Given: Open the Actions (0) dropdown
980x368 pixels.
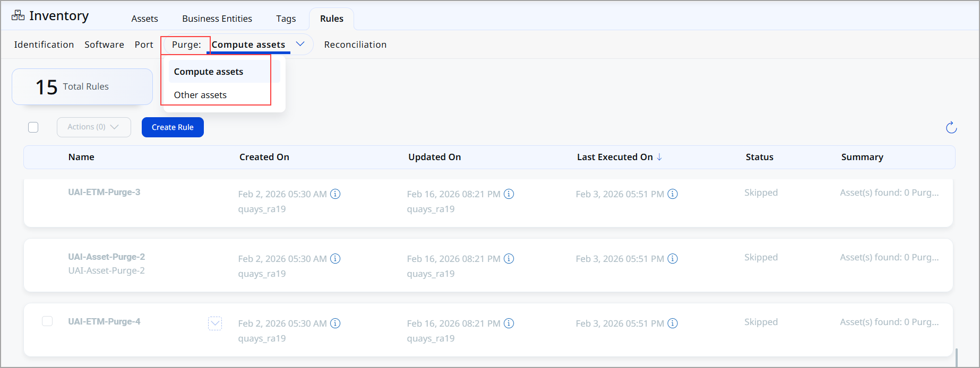Looking at the screenshot, I should pos(93,127).
